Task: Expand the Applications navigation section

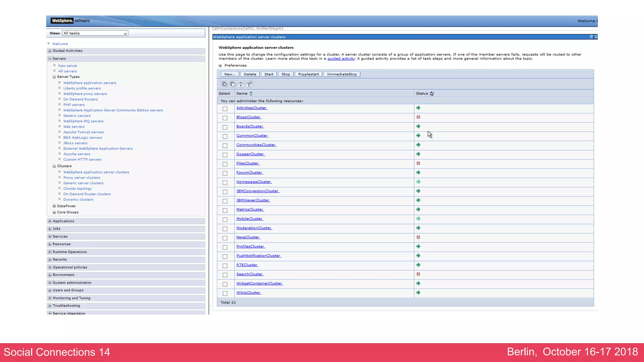Action: (x=50, y=221)
